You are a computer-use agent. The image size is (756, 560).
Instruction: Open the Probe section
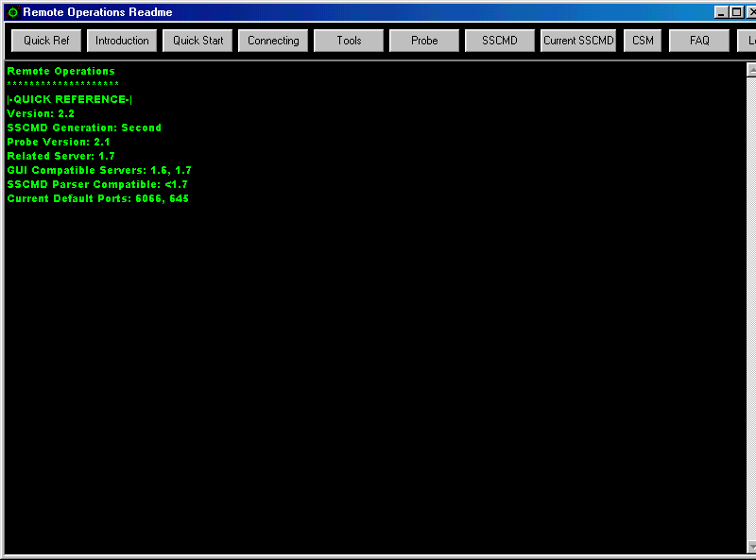tap(423, 41)
